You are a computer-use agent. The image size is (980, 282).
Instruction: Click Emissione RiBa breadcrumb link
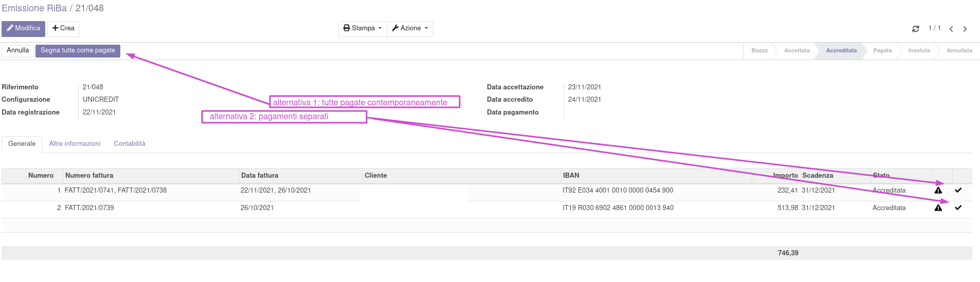34,8
